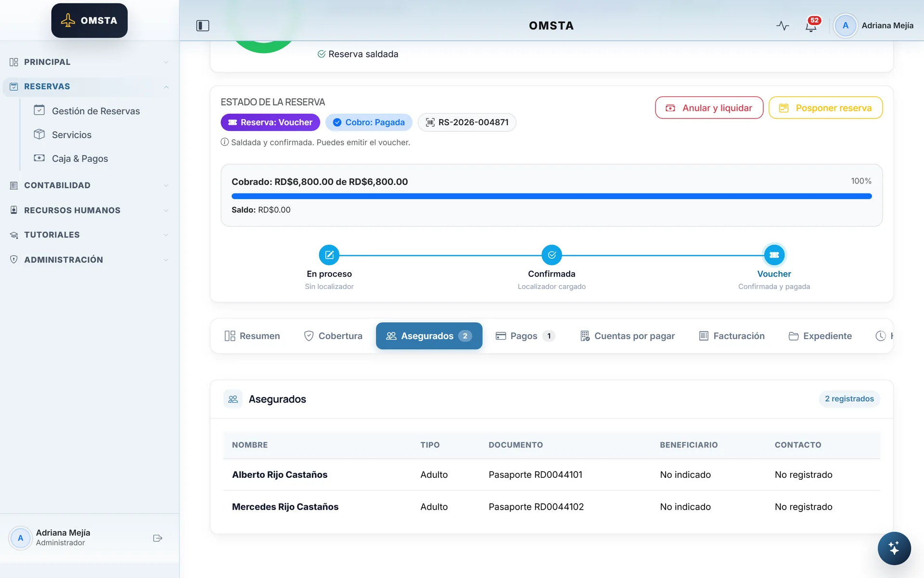Viewport: 924px width, 578px height.
Task: Click the blue payment progress bar
Action: coord(552,196)
